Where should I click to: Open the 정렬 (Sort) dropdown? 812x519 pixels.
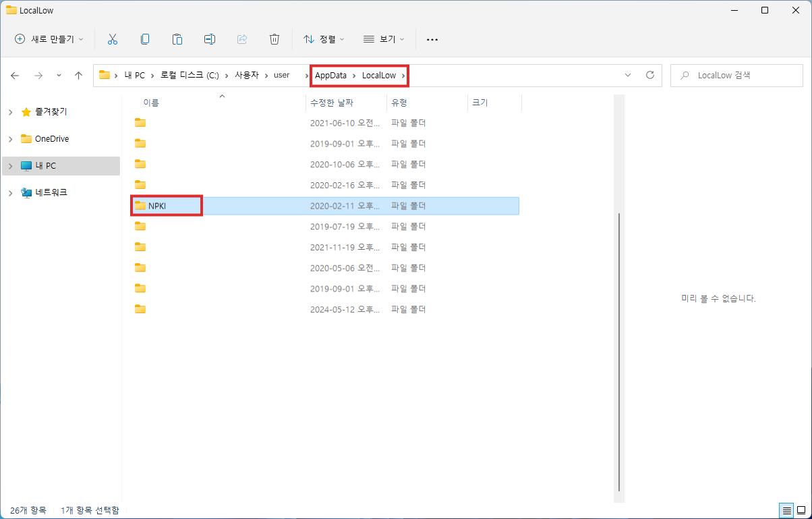click(x=324, y=39)
